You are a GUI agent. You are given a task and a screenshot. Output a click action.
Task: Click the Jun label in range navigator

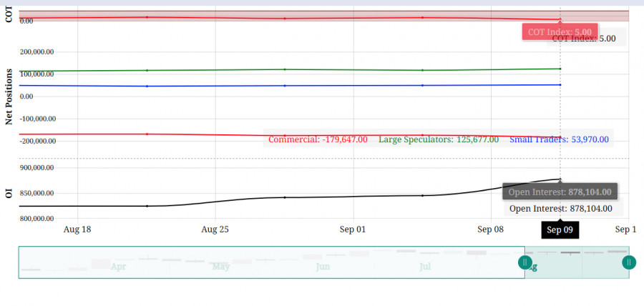point(323,267)
